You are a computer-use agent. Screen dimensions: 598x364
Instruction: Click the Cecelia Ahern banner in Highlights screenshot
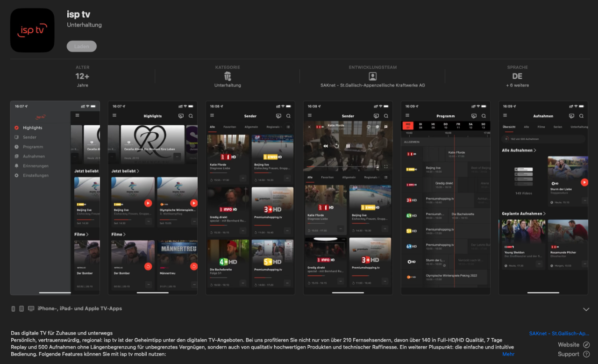coord(152,144)
